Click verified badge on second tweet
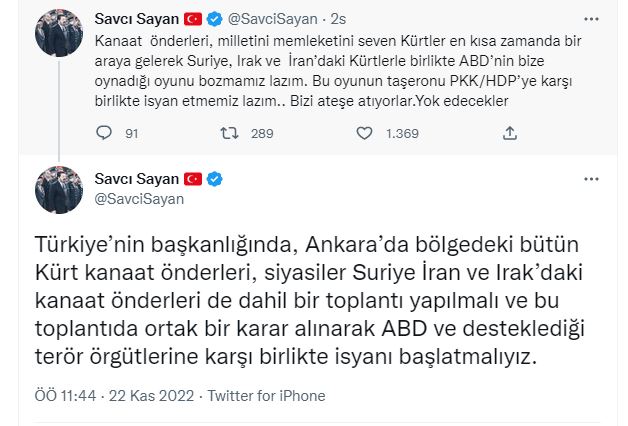The height and width of the screenshot is (426, 628). pos(215,179)
